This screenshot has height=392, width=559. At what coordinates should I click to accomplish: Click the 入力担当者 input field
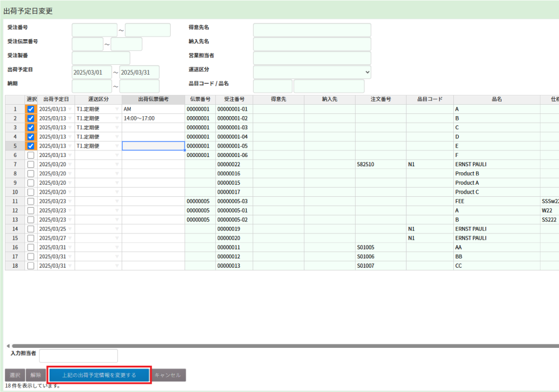coord(79,355)
